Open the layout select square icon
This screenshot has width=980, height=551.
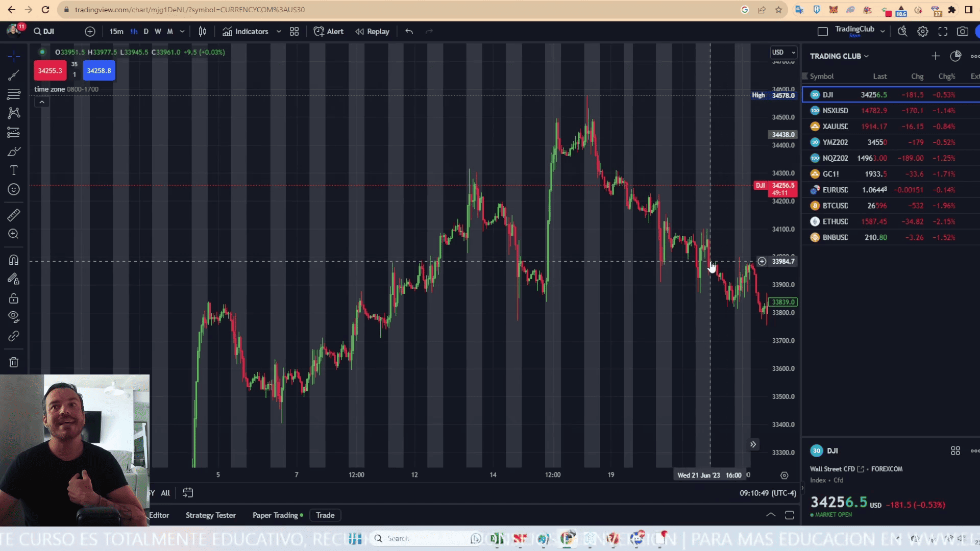point(823,32)
